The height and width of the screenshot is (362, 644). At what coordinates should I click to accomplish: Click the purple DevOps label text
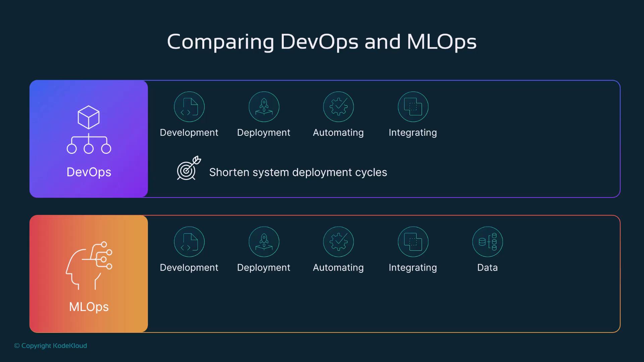pos(89,172)
